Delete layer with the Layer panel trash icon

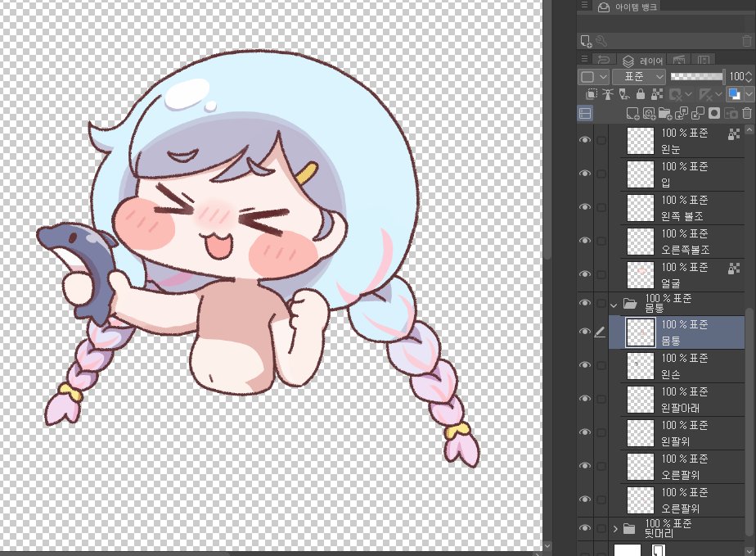point(747,114)
